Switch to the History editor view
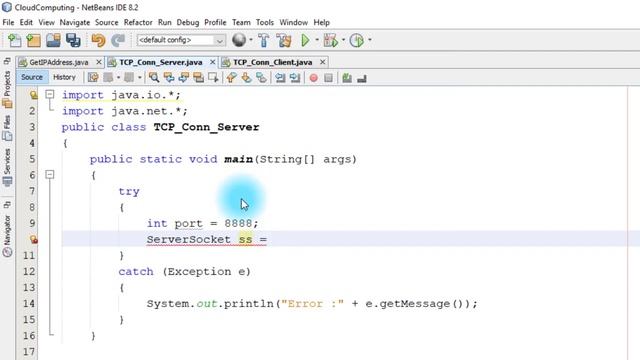 [64, 77]
